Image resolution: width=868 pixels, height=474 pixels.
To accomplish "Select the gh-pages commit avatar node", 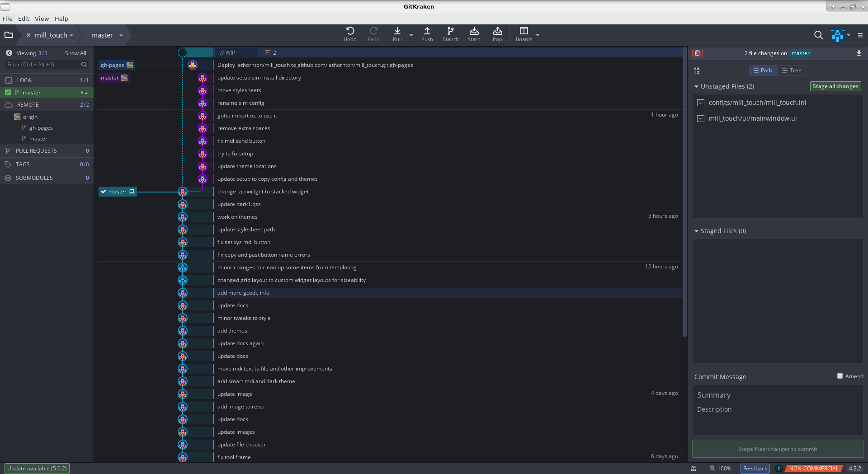I will tap(193, 65).
